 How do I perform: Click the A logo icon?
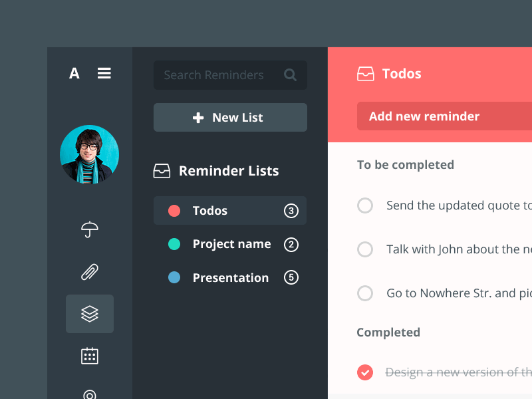(x=74, y=73)
